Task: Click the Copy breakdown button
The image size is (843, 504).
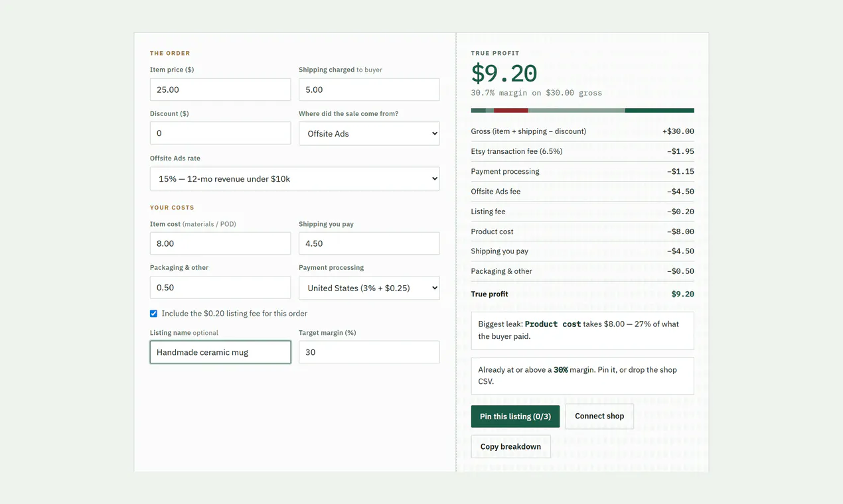Action: coord(510,446)
